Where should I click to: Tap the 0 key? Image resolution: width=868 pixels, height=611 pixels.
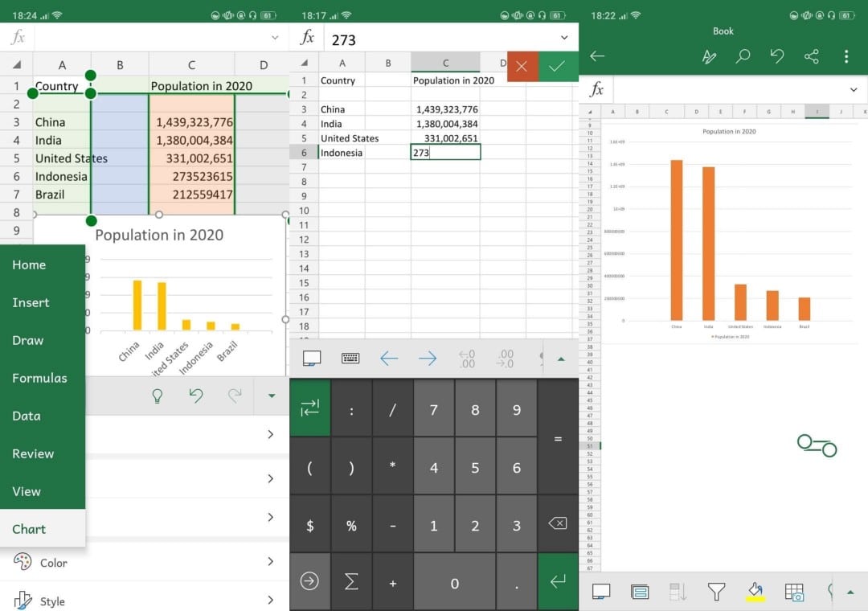pyautogui.click(x=454, y=583)
